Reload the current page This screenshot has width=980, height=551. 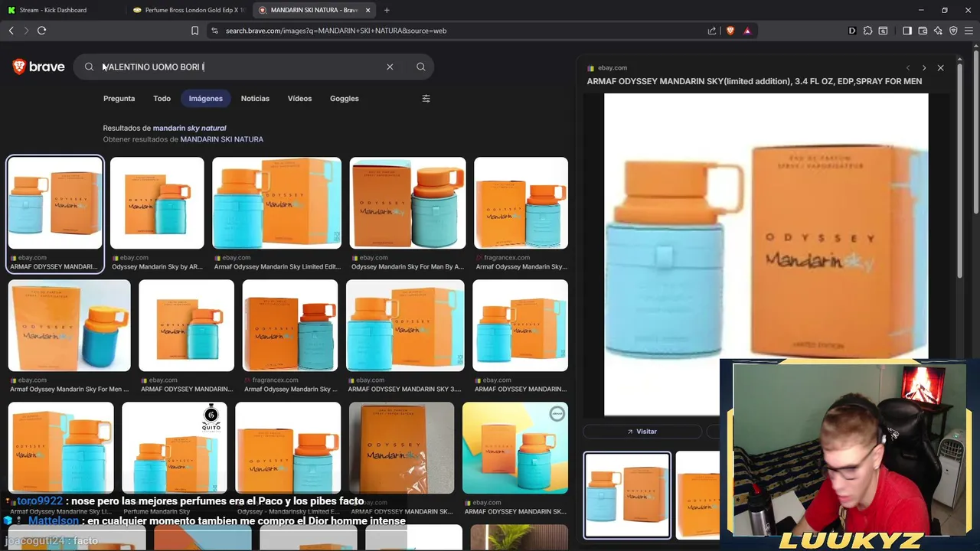point(41,31)
